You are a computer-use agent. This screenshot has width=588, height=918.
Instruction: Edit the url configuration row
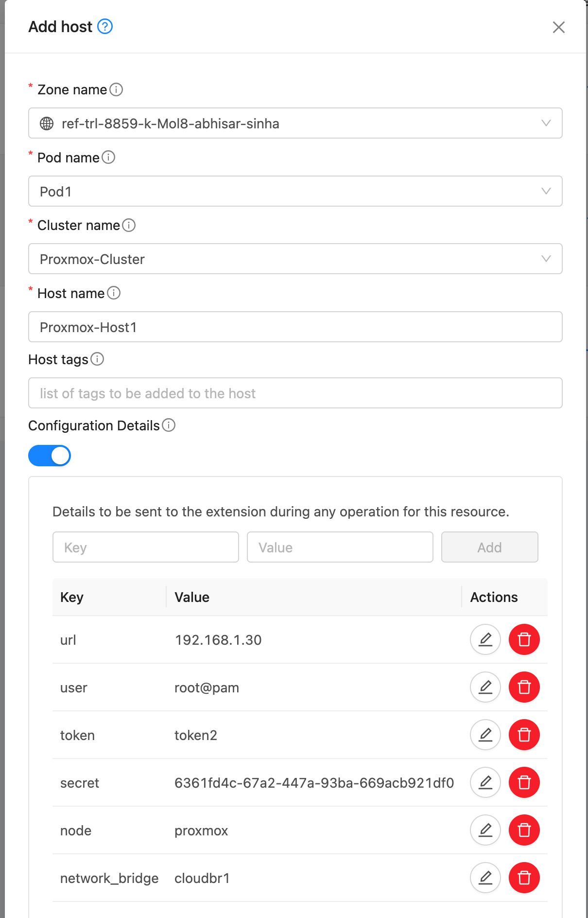(485, 639)
